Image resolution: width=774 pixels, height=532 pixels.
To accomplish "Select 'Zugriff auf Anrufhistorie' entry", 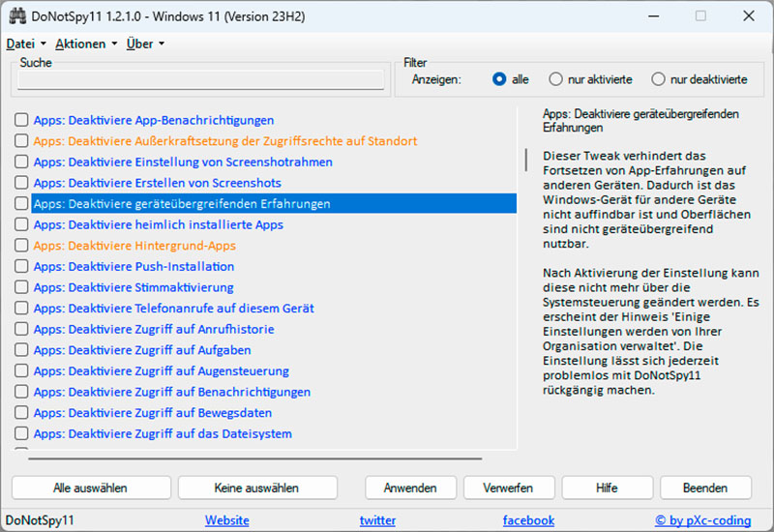I will 154,329.
